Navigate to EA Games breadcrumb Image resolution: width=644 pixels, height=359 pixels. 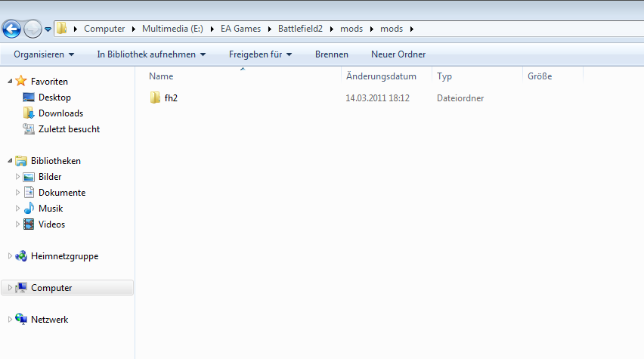click(240, 29)
